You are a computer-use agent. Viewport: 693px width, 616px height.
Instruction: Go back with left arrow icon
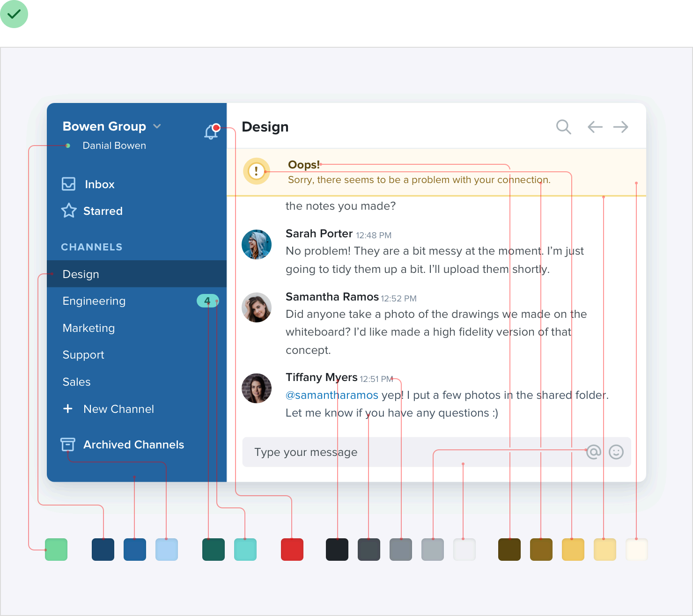tap(595, 127)
